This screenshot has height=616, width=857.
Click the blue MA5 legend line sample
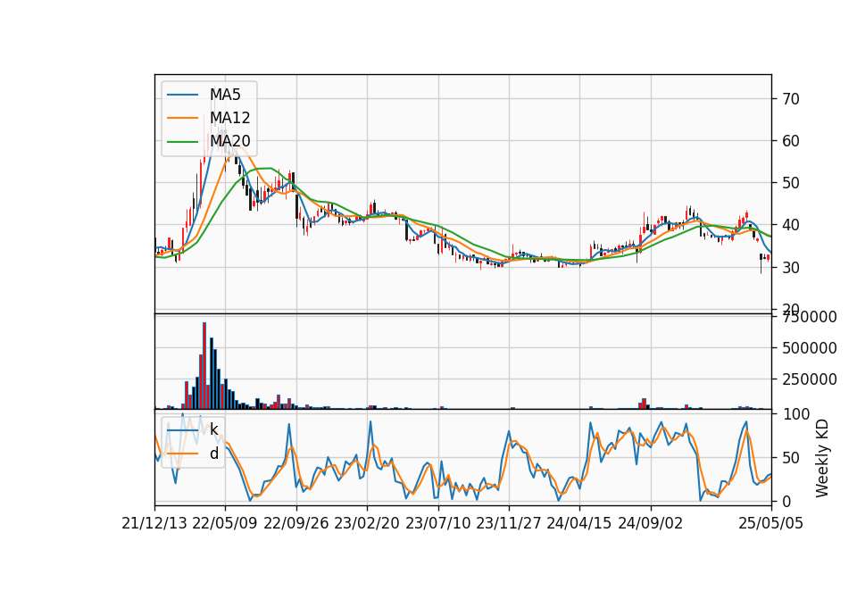182,95
